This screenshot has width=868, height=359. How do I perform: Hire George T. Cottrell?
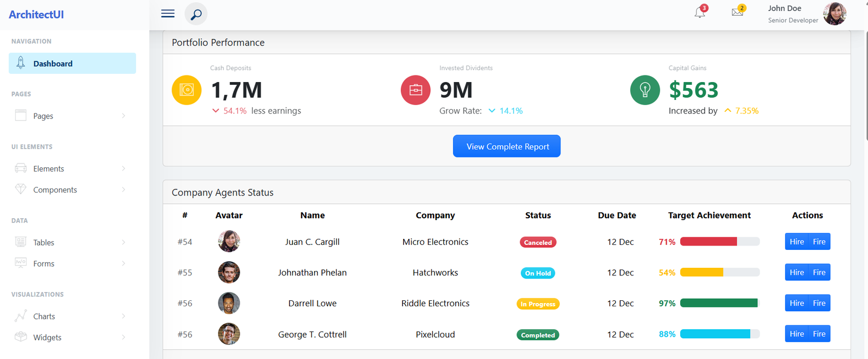(796, 333)
